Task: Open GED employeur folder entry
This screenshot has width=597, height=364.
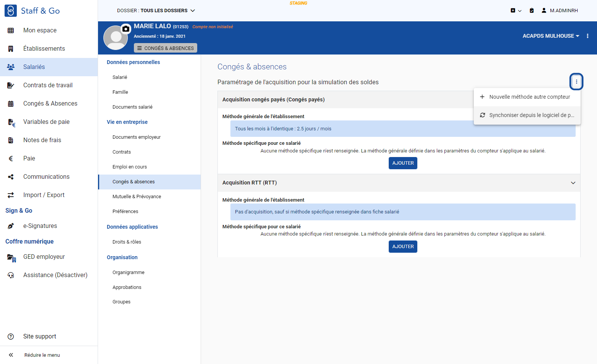Action: coord(49,257)
